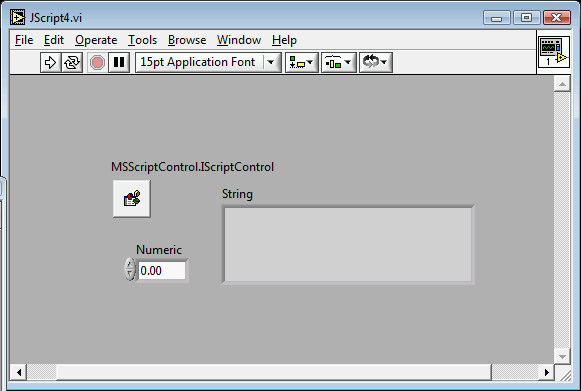Click the horizontal scrollbar left arrow
The height and width of the screenshot is (391, 581).
click(19, 372)
